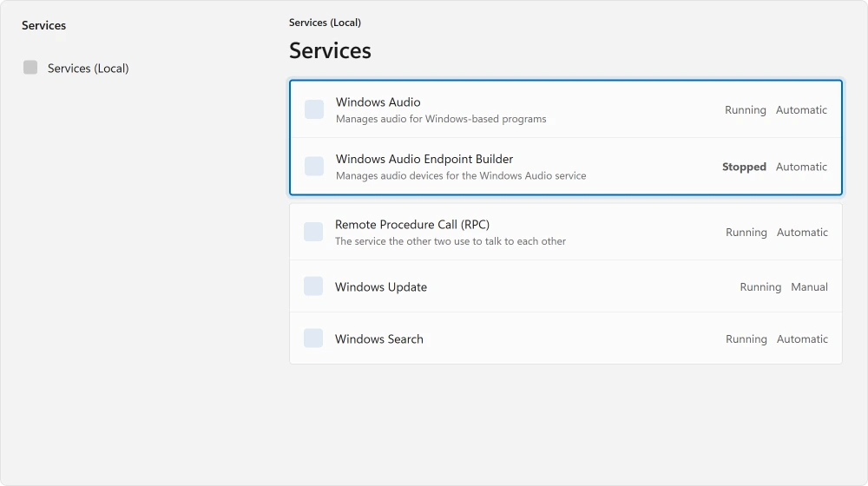Select Services (Local) in the sidebar
The height and width of the screenshot is (486, 868).
pos(88,68)
